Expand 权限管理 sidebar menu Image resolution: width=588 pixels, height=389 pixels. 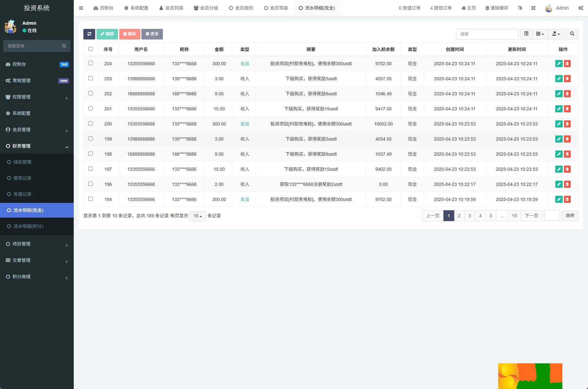pyautogui.click(x=37, y=97)
